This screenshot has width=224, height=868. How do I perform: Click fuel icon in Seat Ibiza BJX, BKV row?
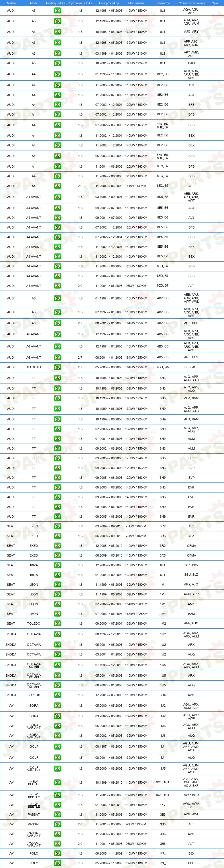[x=57, y=565]
